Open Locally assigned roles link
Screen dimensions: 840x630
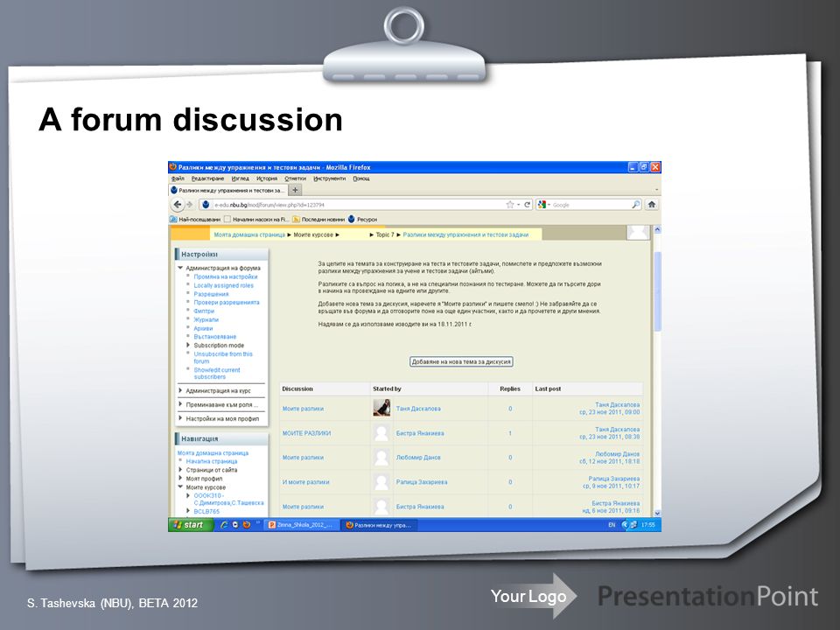click(x=223, y=285)
